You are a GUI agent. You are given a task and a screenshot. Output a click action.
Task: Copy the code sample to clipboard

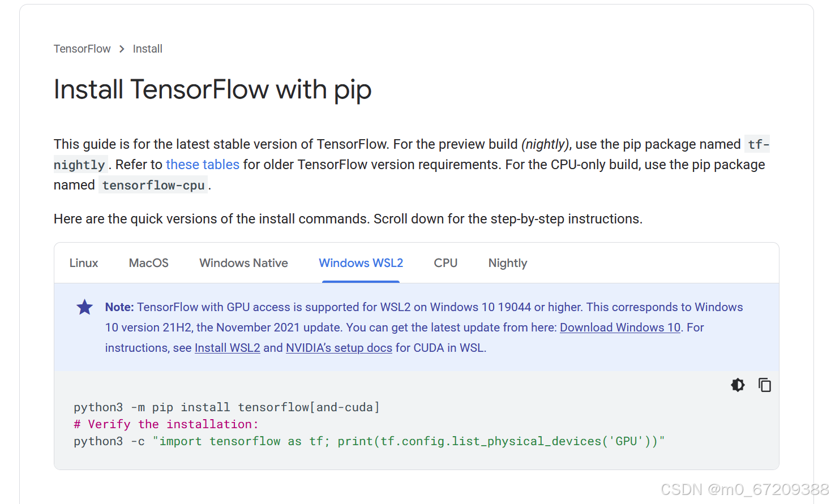[765, 385]
